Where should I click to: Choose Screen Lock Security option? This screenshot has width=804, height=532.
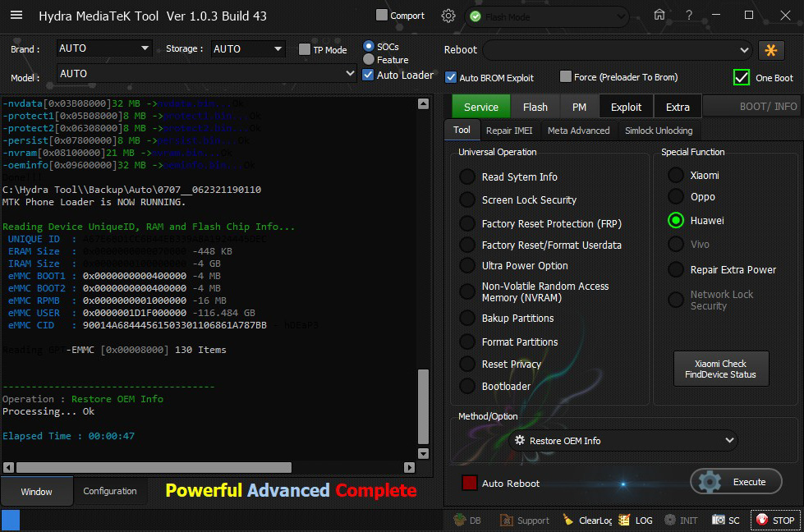467,199
